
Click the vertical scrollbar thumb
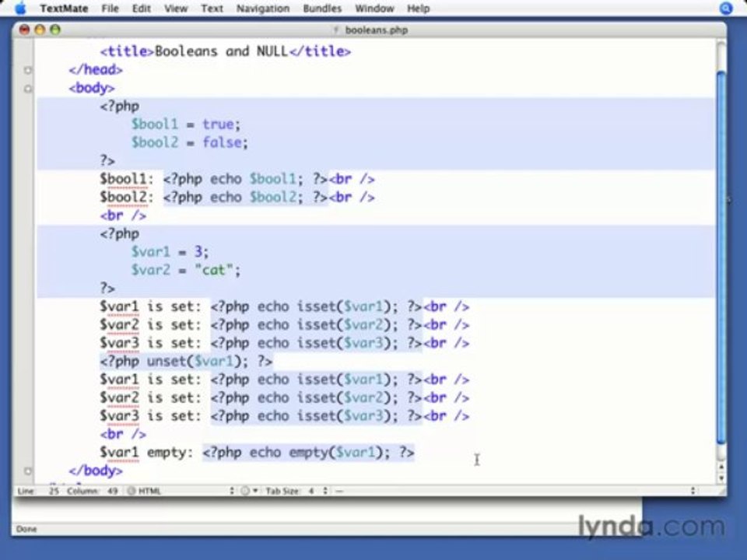[x=721, y=257]
